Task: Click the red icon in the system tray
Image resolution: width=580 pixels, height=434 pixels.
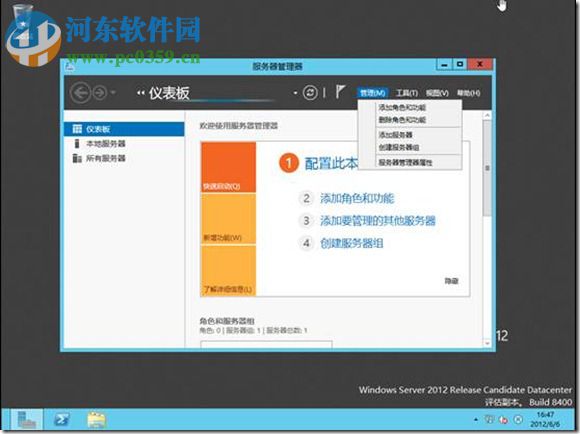Action: coord(503,420)
